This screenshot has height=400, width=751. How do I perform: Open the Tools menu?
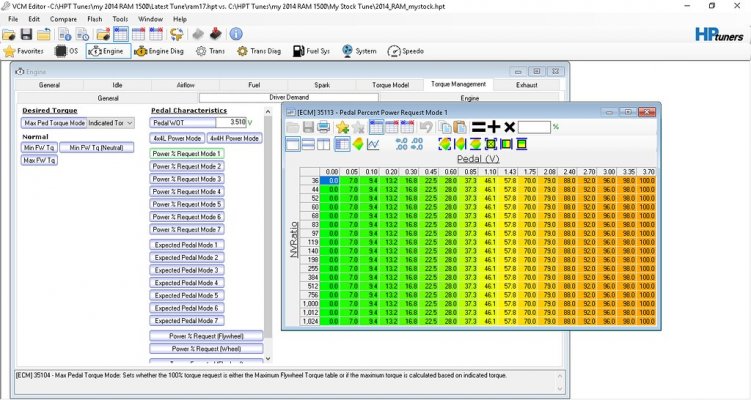click(120, 19)
